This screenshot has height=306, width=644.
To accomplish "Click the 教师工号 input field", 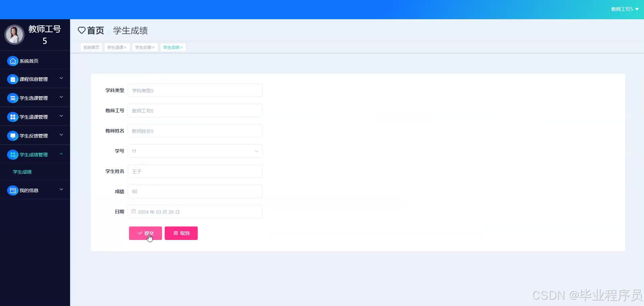I will tap(195, 111).
